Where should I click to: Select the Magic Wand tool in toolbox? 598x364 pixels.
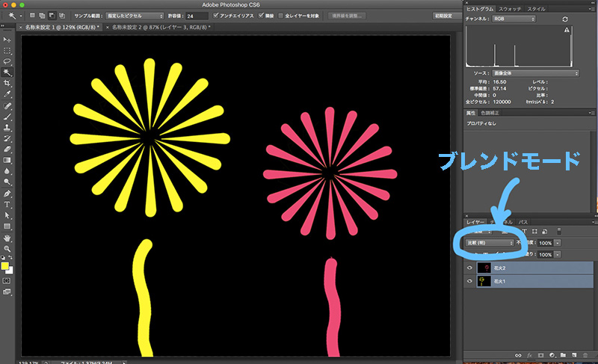click(x=7, y=73)
